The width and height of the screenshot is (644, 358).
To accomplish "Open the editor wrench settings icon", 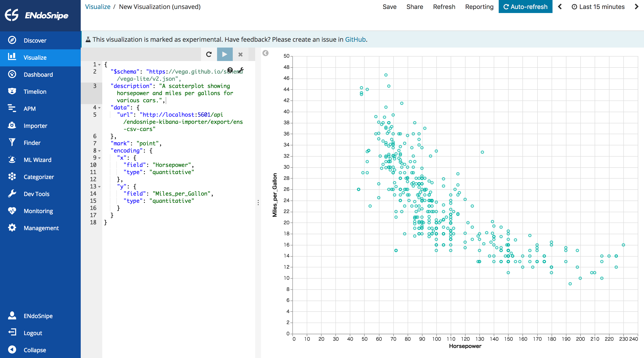I will click(241, 70).
